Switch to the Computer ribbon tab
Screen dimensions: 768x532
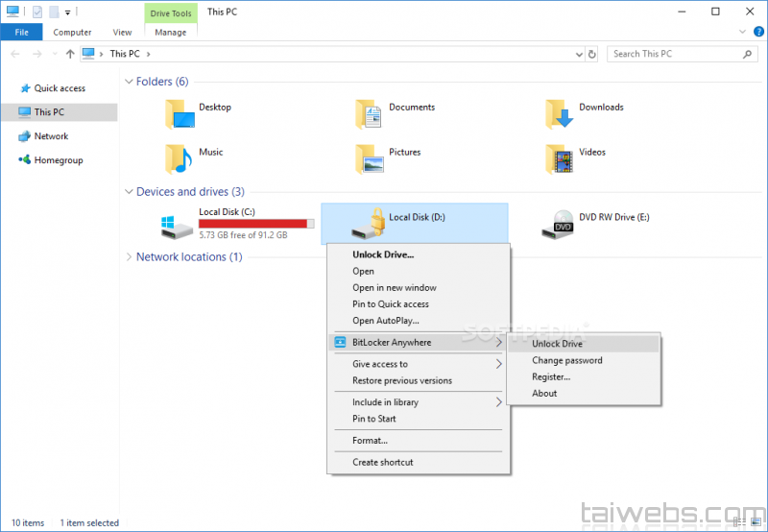coord(72,32)
